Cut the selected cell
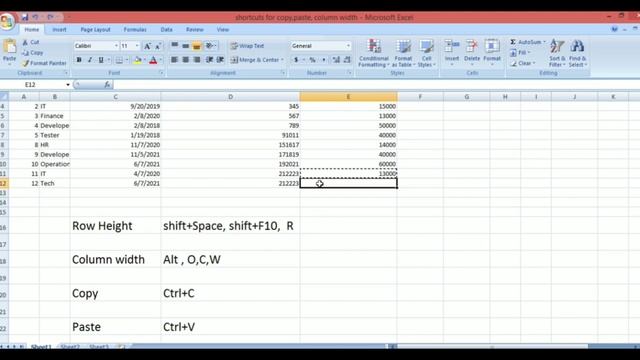 (31, 42)
